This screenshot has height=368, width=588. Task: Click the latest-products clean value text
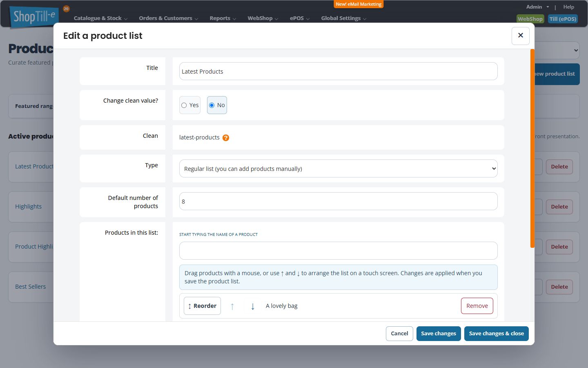click(199, 137)
